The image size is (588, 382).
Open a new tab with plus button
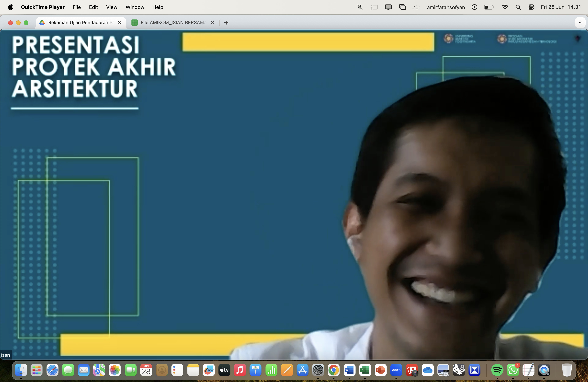coord(226,23)
